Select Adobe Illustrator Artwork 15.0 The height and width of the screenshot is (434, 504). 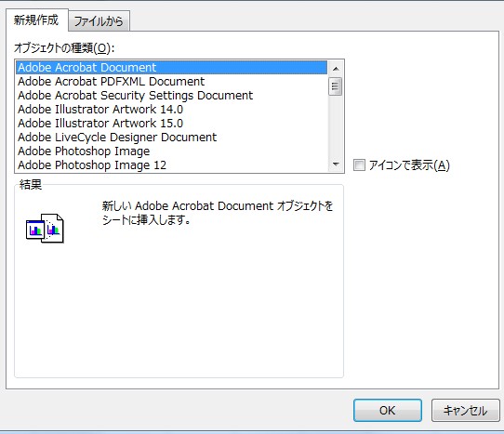pyautogui.click(x=172, y=124)
